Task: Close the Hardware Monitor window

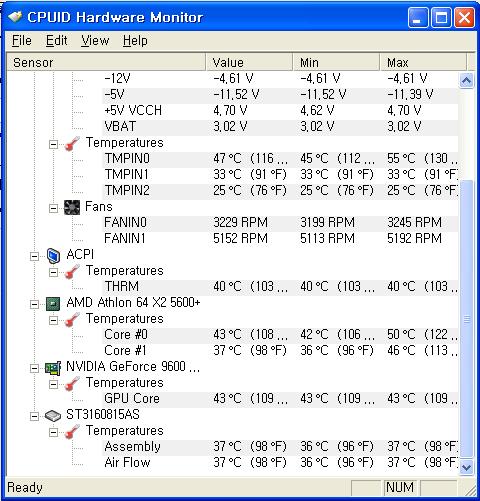Action: pyautogui.click(x=464, y=18)
